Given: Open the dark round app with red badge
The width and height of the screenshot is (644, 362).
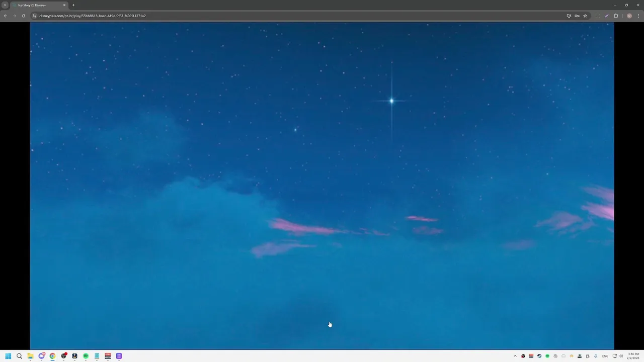Looking at the screenshot, I should point(63,356).
